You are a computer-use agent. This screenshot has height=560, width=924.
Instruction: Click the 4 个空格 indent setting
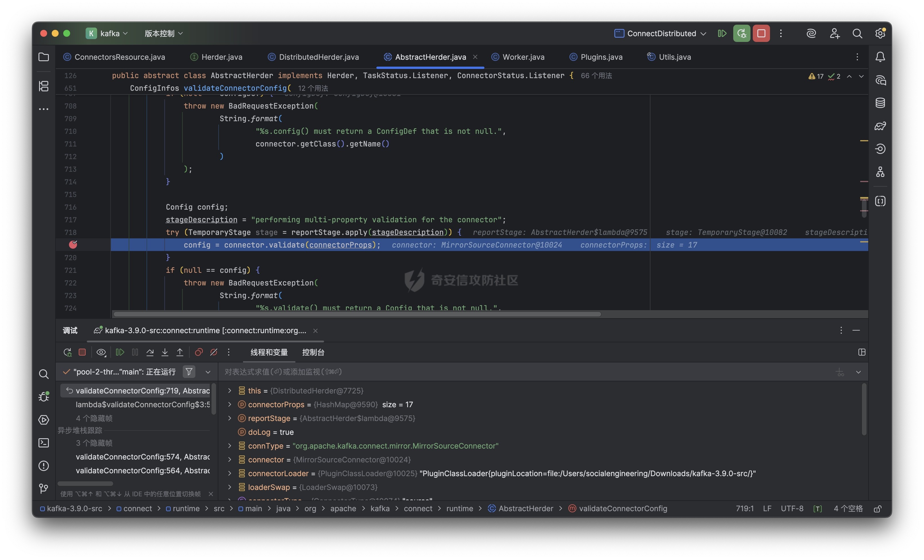(x=848, y=508)
